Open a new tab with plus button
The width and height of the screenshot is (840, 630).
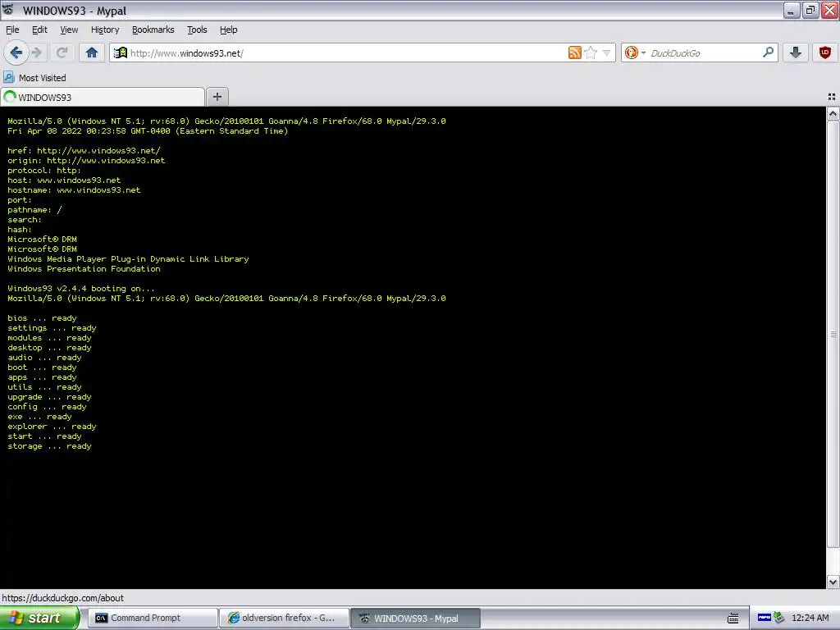(x=217, y=97)
